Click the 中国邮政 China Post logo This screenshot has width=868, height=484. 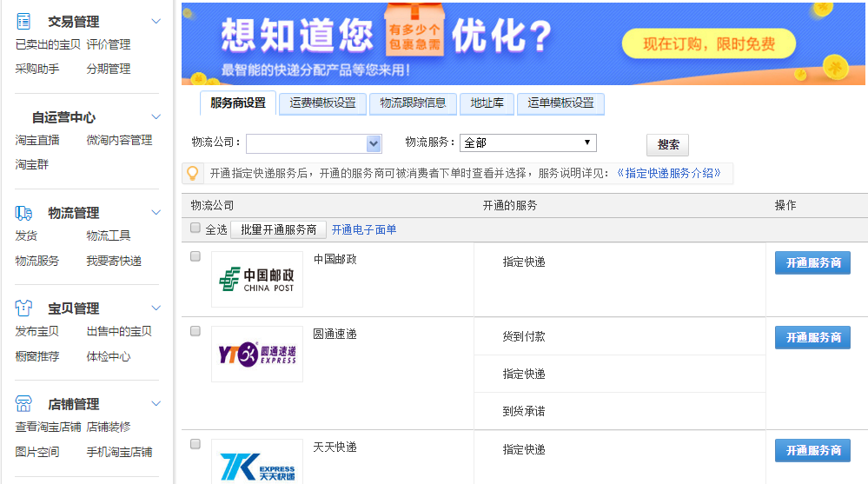257,279
